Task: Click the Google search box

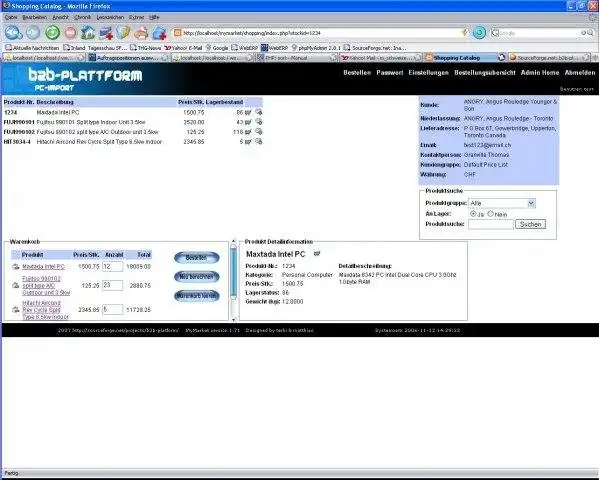Action: [x=539, y=33]
